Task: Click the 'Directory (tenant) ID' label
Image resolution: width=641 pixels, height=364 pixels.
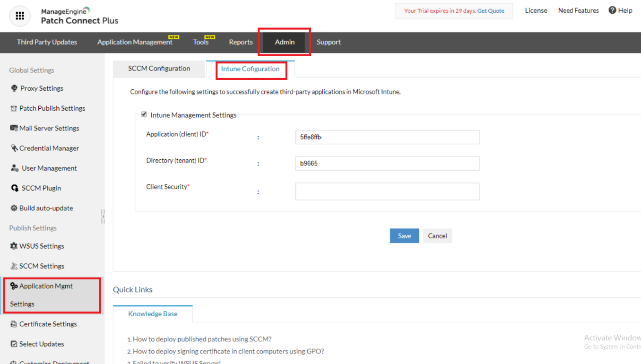Action: 176,161
